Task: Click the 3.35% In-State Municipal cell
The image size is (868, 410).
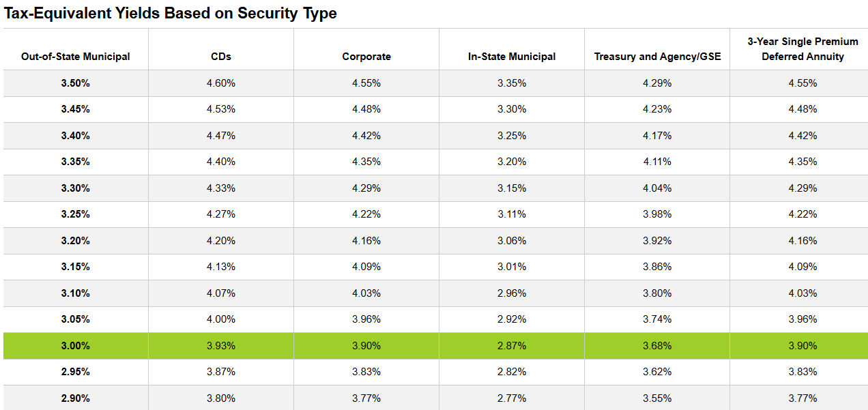Action: (512, 83)
